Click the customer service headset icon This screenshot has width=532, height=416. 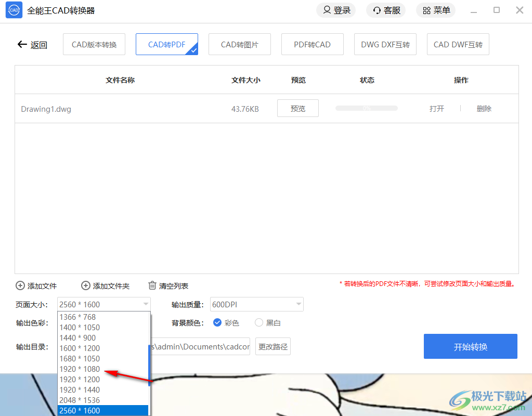coord(377,10)
